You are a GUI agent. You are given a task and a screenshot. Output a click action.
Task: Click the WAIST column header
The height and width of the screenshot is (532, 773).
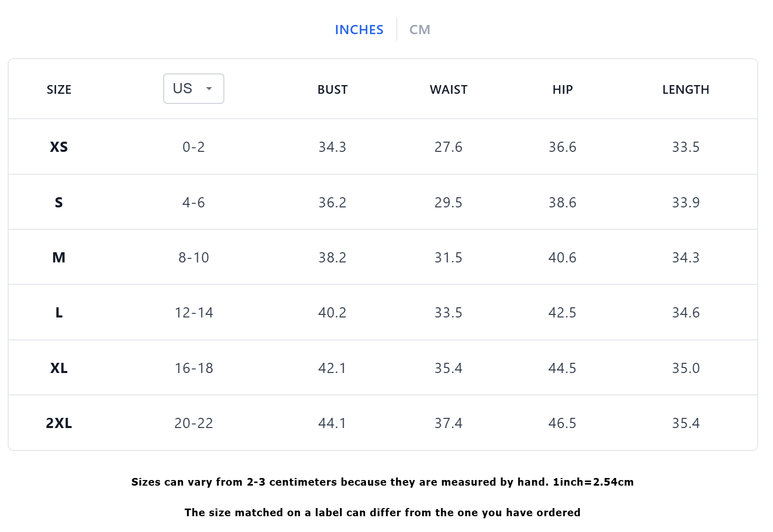tap(449, 90)
